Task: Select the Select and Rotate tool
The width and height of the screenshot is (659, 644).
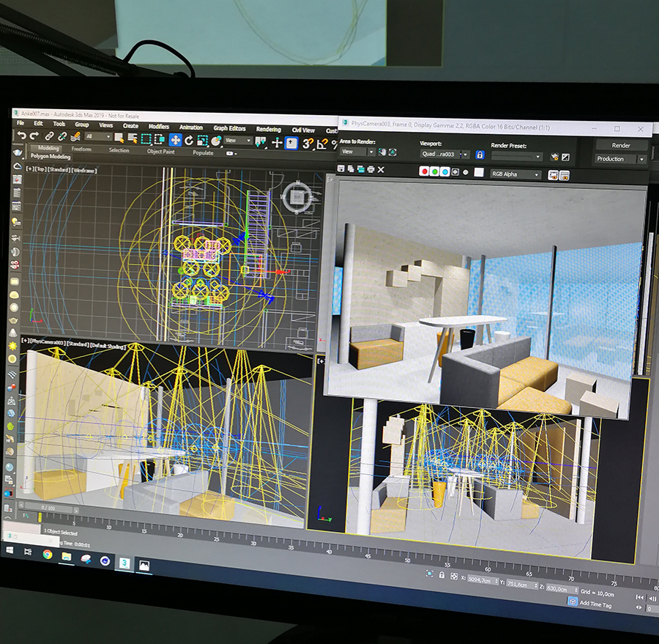Action: coord(189,140)
